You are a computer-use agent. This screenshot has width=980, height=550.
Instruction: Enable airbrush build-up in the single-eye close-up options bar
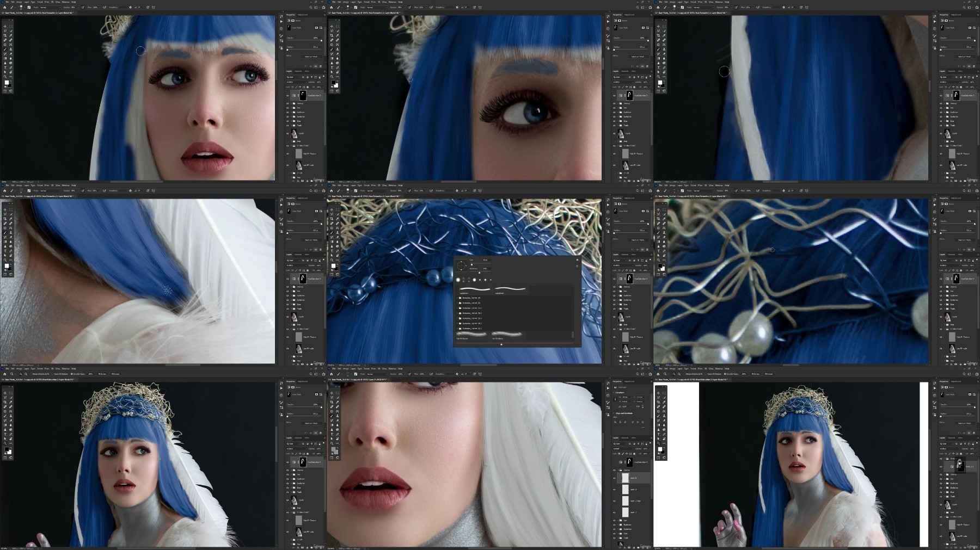(x=431, y=7)
